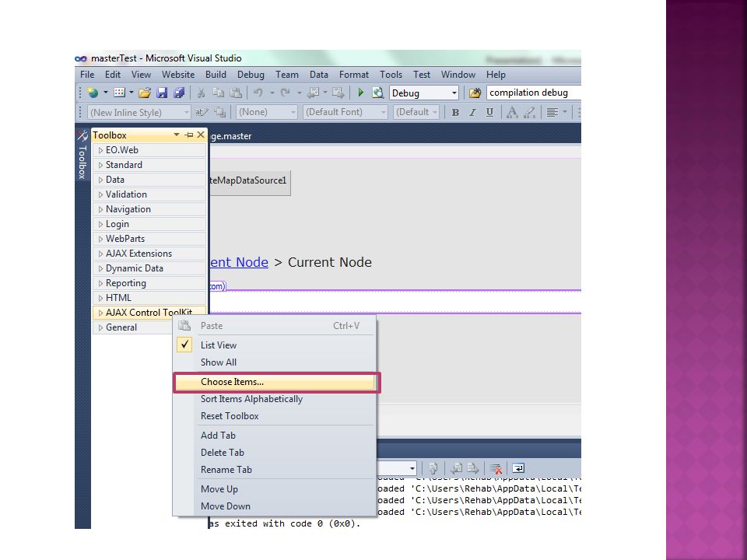Toggle bold formatting
The image size is (747, 560).
tap(455, 112)
